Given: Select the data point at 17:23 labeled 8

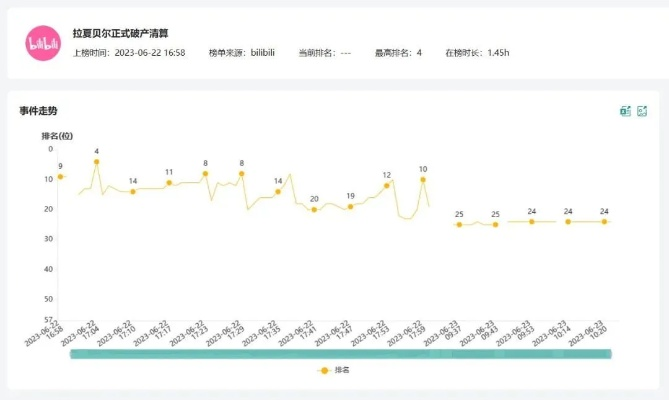Looking at the screenshot, I should click(205, 173).
